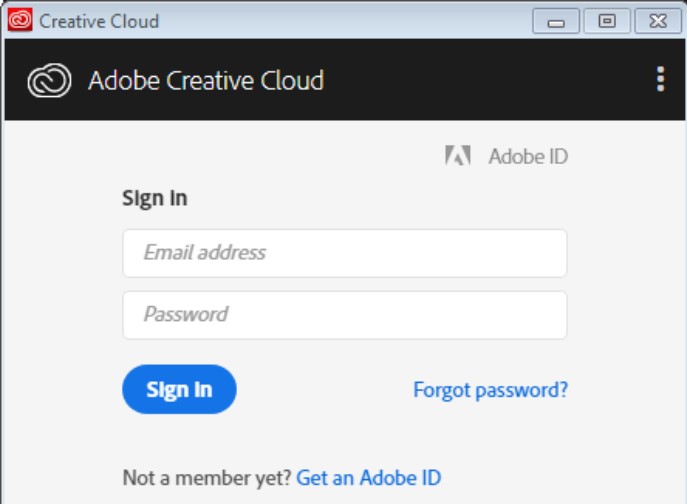Click the Creative Cloud logo in header
The image size is (687, 504).
point(49,81)
